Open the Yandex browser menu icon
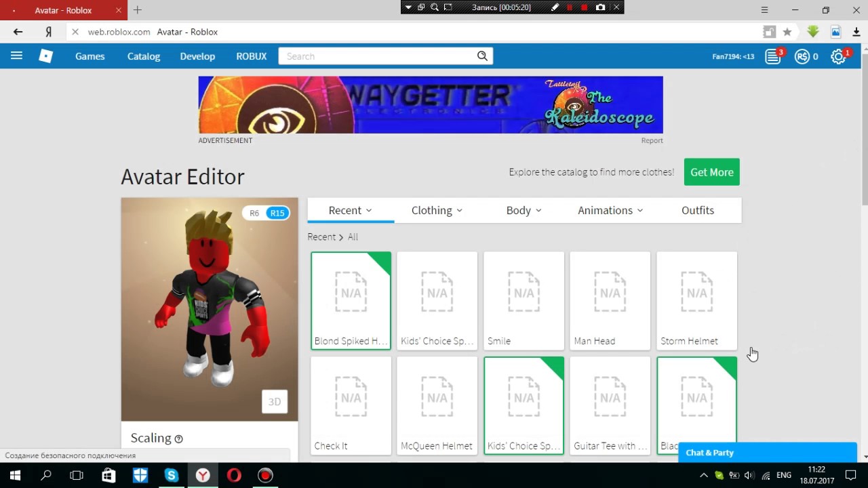Screen dimensions: 868x488 click(765, 10)
